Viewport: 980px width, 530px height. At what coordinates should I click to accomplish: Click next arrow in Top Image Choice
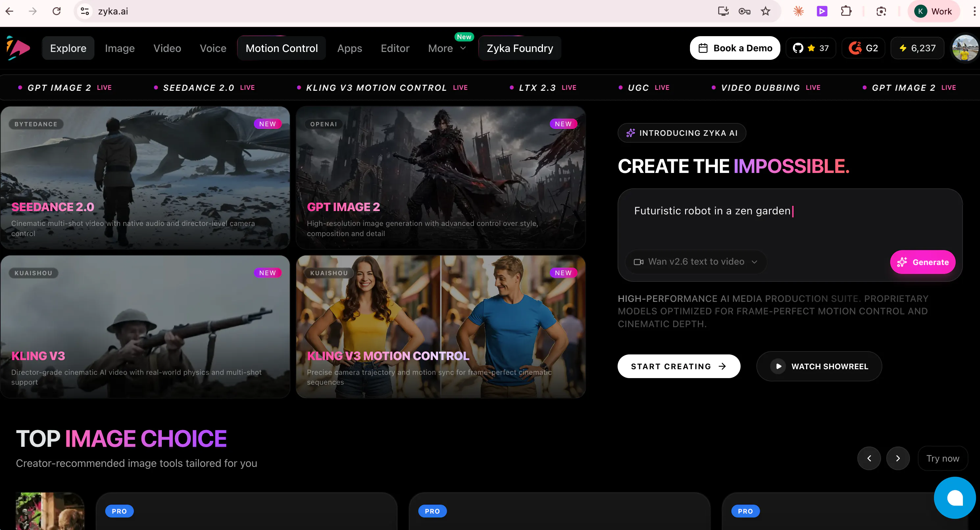(898, 458)
